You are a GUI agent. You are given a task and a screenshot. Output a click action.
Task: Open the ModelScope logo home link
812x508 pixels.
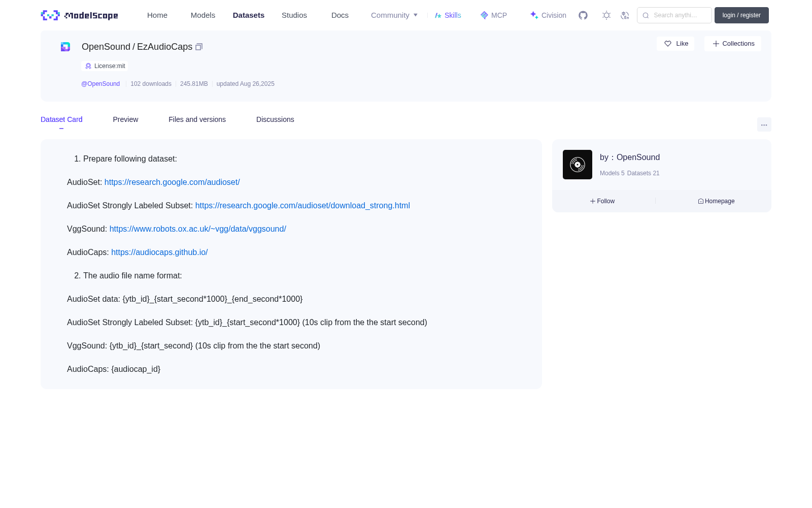[x=80, y=15]
